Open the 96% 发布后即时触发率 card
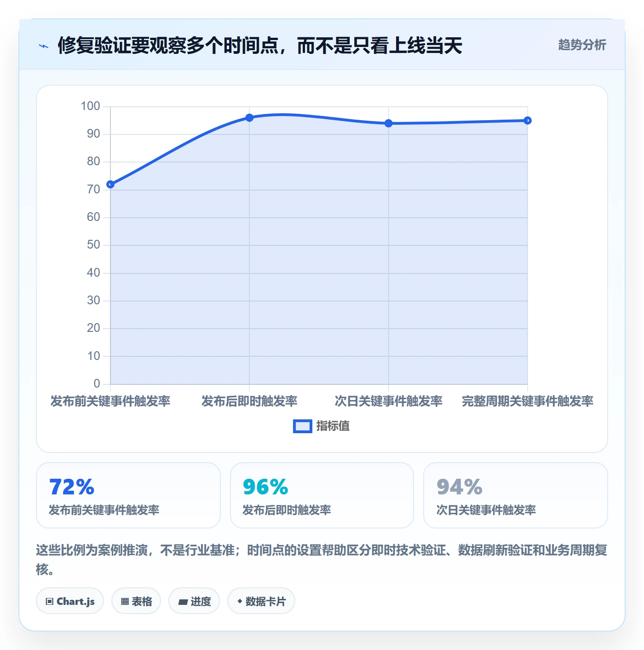The width and height of the screenshot is (644, 650). point(322,495)
